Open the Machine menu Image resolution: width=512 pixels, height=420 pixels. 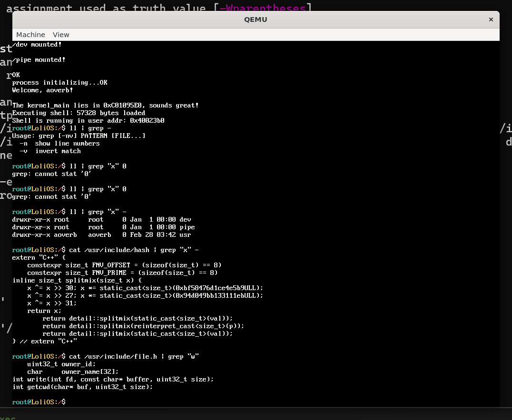point(30,35)
